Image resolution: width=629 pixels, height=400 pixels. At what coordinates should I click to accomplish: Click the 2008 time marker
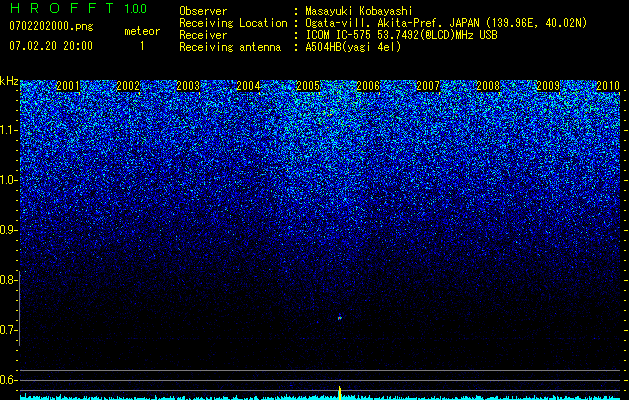coord(488,86)
